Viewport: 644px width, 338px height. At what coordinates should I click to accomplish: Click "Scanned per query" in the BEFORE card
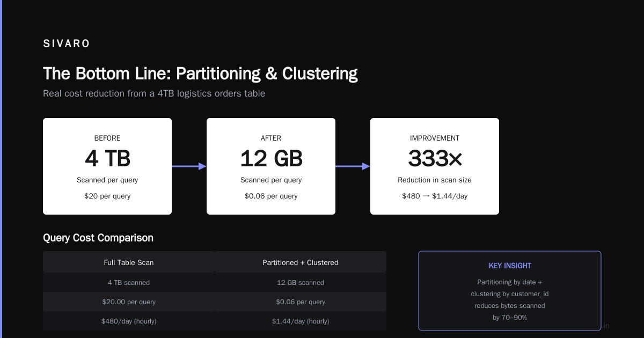pos(107,180)
